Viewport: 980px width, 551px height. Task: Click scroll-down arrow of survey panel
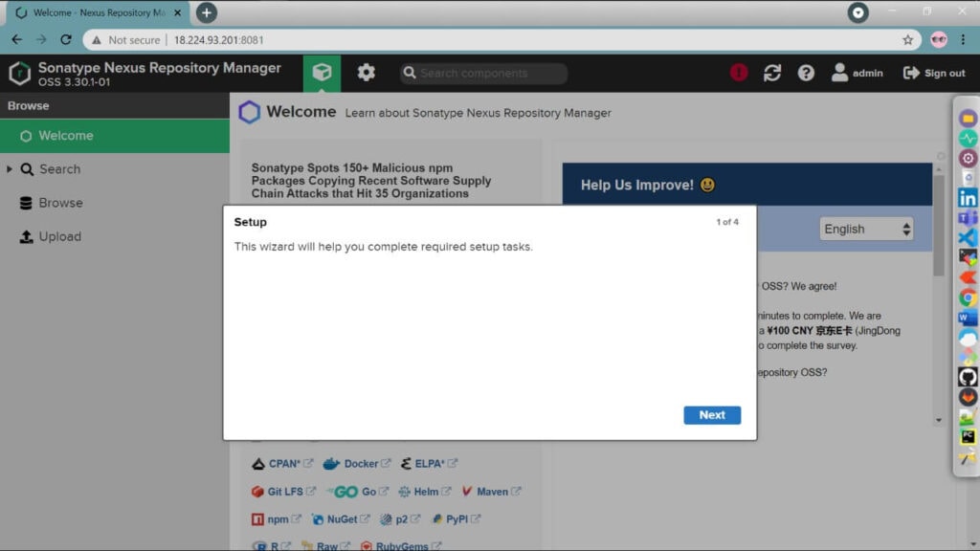pyautogui.click(x=939, y=421)
